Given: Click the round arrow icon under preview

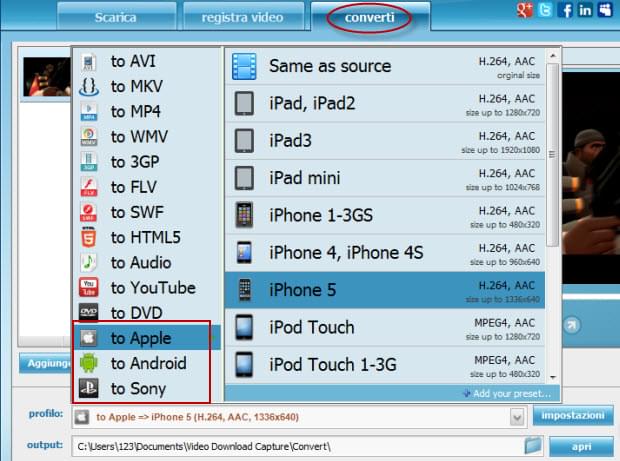Looking at the screenshot, I should pos(571,325).
